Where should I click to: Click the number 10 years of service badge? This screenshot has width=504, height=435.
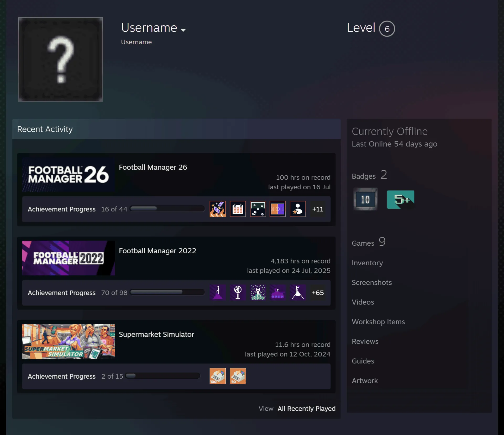coord(365,199)
